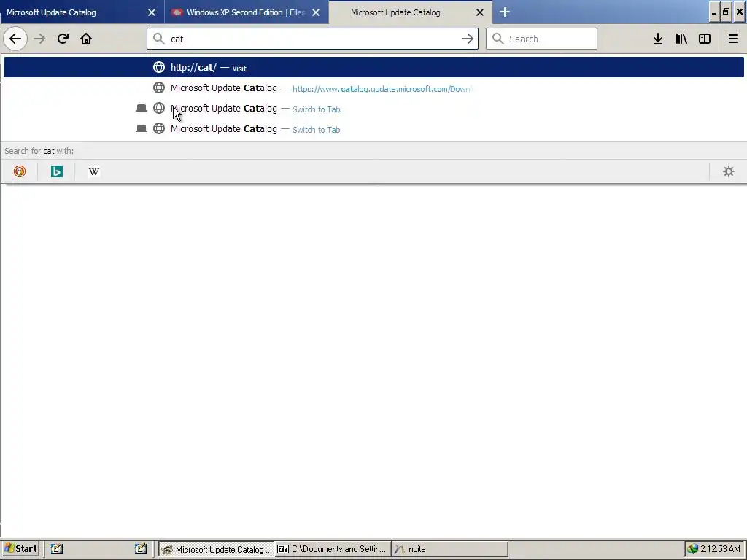Open the Microsoft Update Catalog taskbar button
This screenshot has width=747, height=560.
tap(216, 549)
